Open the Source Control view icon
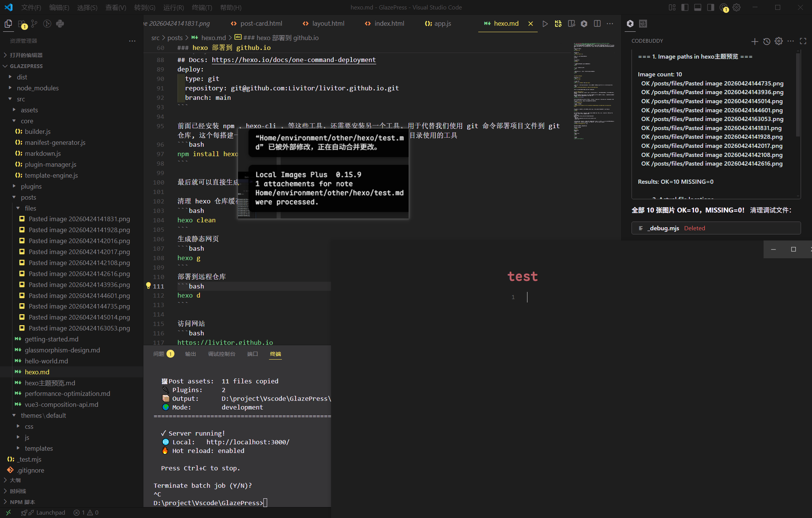812x518 pixels. pos(34,24)
